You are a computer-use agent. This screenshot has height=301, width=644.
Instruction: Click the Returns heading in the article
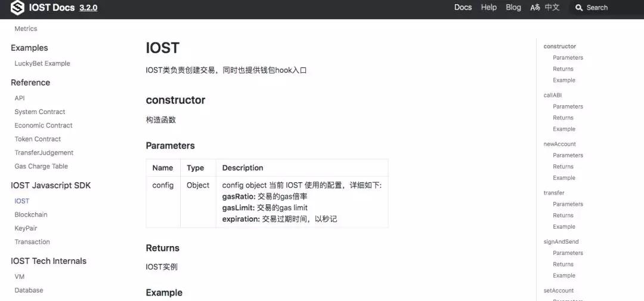[x=163, y=248]
